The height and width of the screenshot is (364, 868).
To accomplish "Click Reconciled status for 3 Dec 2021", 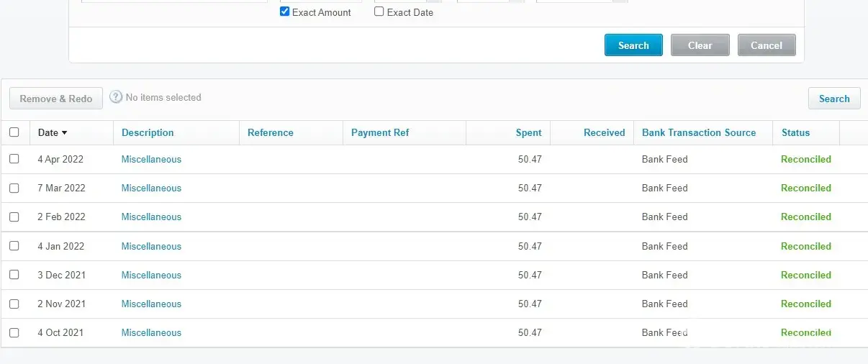I will coord(806,275).
